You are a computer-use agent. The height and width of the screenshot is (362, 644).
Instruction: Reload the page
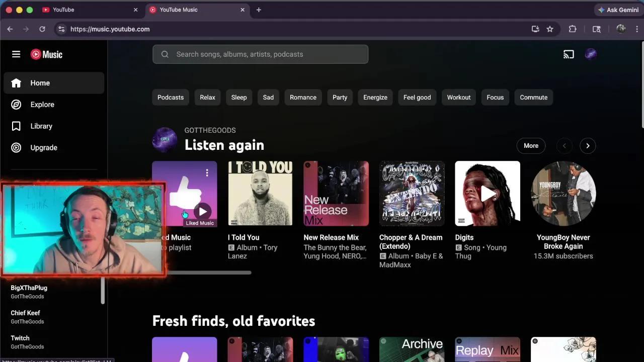[x=42, y=29]
